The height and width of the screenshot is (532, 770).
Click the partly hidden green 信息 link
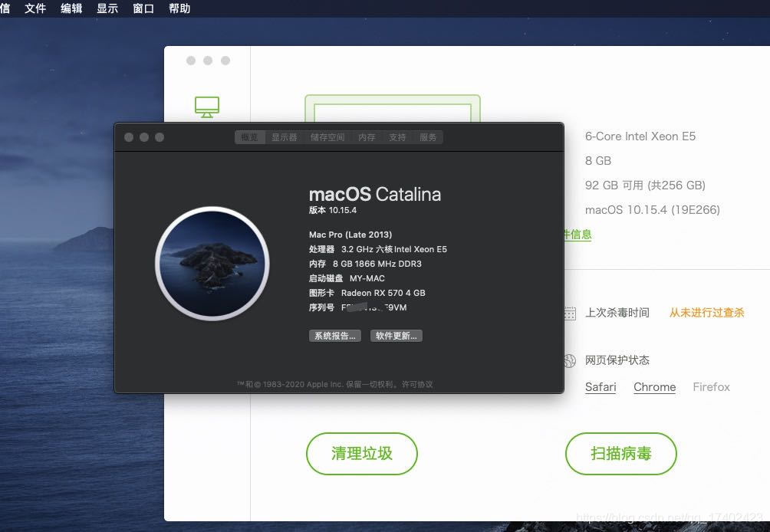578,235
